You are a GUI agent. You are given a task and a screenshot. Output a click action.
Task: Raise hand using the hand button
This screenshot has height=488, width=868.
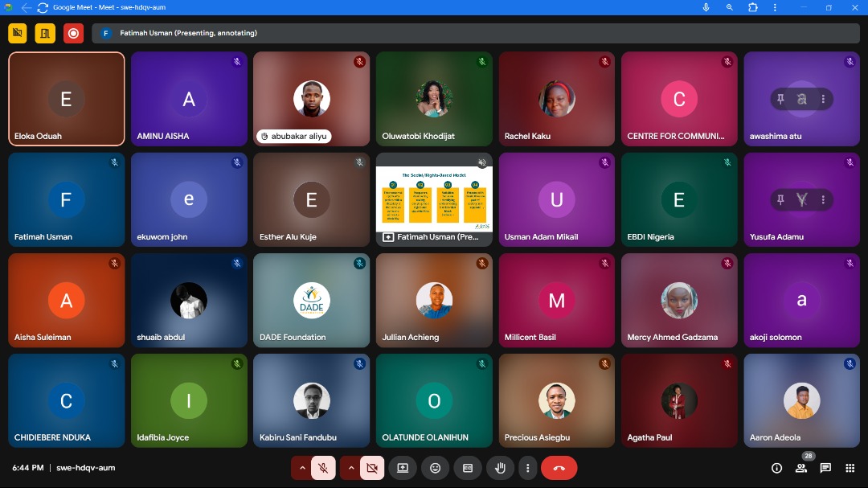click(x=500, y=468)
